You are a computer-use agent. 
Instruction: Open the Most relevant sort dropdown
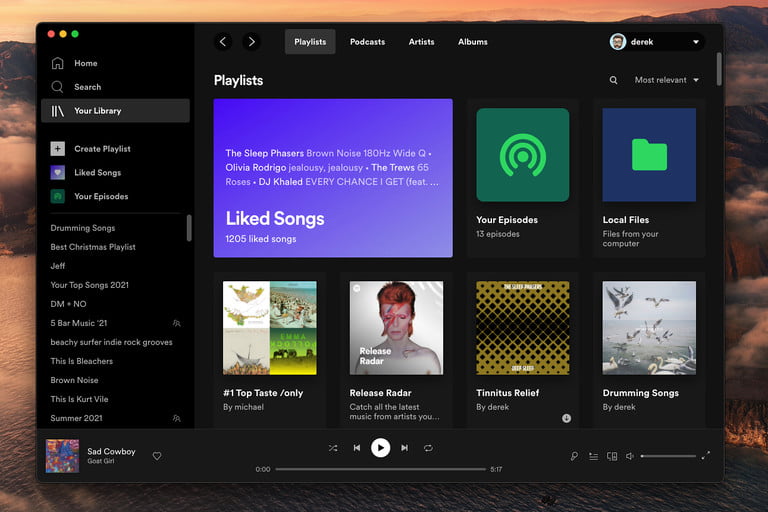tap(666, 80)
